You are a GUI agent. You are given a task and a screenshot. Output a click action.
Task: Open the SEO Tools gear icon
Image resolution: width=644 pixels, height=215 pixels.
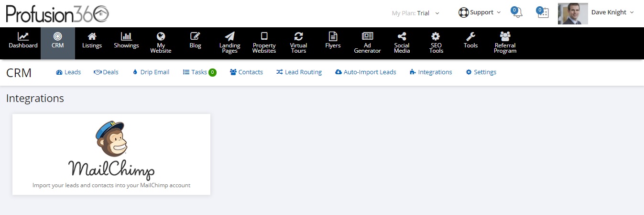[x=436, y=36]
